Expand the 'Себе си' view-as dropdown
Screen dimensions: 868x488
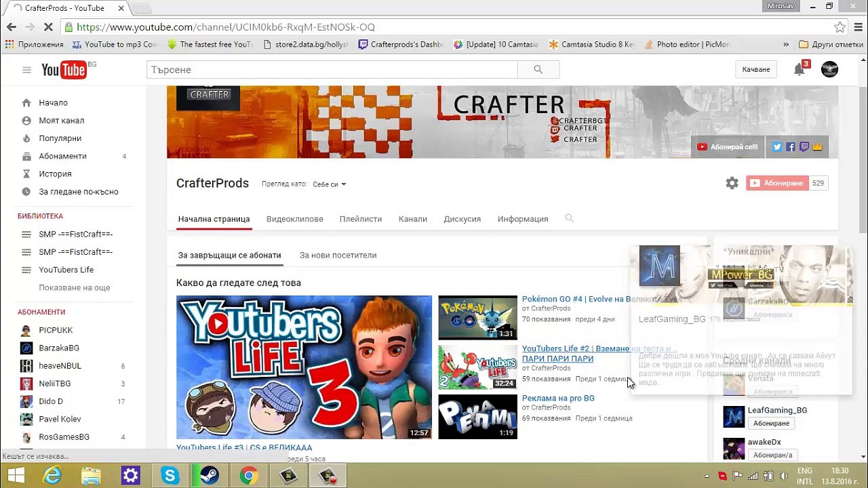pyautogui.click(x=330, y=184)
